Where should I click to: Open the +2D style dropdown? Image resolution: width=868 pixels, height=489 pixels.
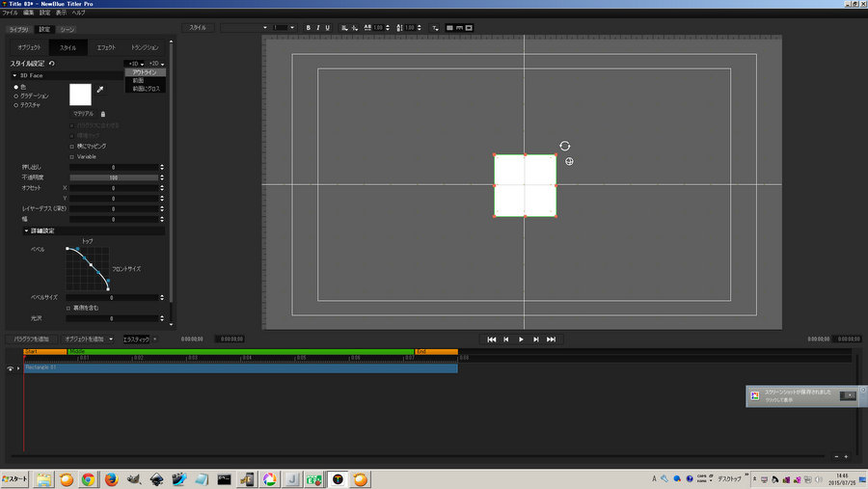point(156,64)
